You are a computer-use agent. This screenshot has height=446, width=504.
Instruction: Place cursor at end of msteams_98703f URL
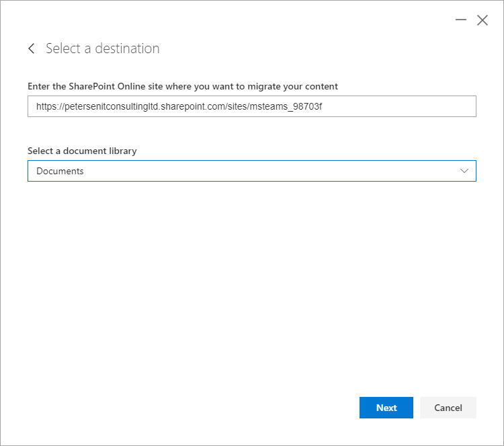pos(323,106)
